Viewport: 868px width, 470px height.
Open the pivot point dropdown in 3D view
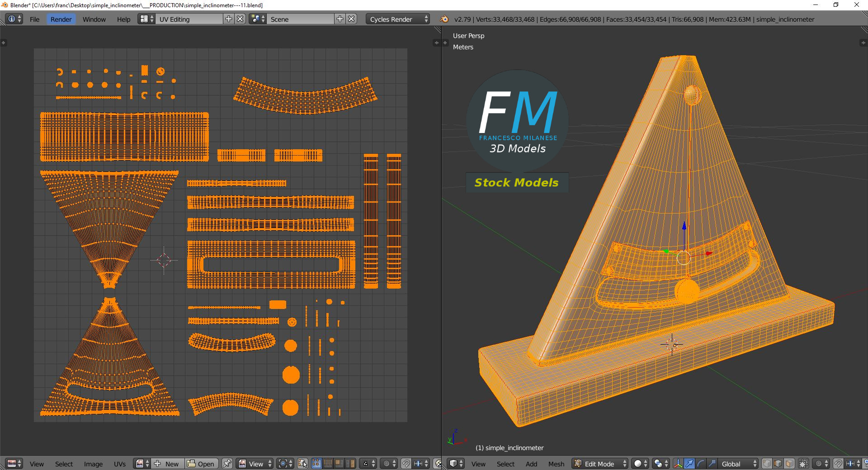point(661,464)
